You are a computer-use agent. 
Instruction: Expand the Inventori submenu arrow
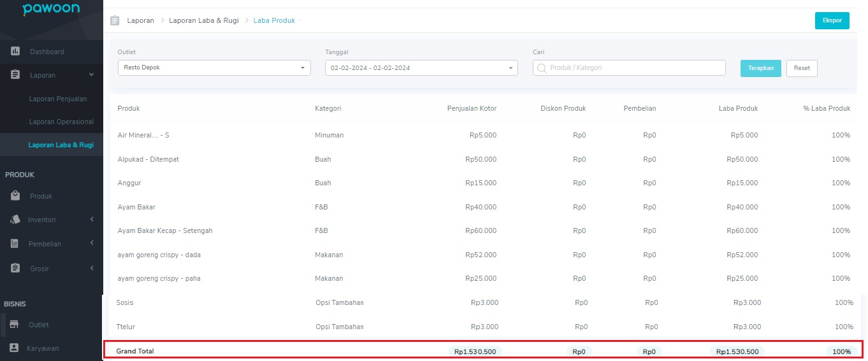(x=92, y=220)
